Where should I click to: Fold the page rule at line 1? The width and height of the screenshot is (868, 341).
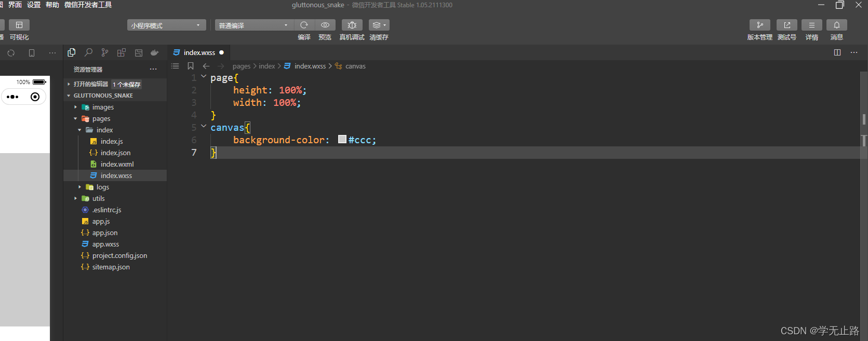click(x=204, y=77)
